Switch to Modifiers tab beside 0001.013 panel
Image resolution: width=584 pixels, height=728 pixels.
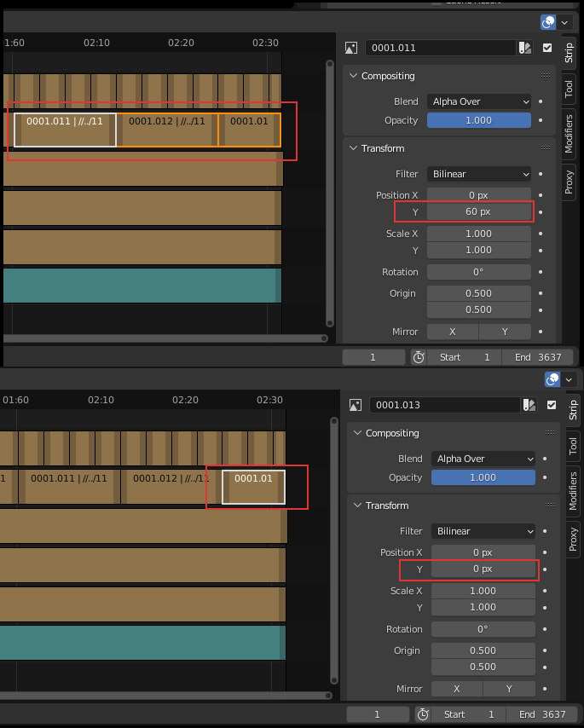click(573, 491)
